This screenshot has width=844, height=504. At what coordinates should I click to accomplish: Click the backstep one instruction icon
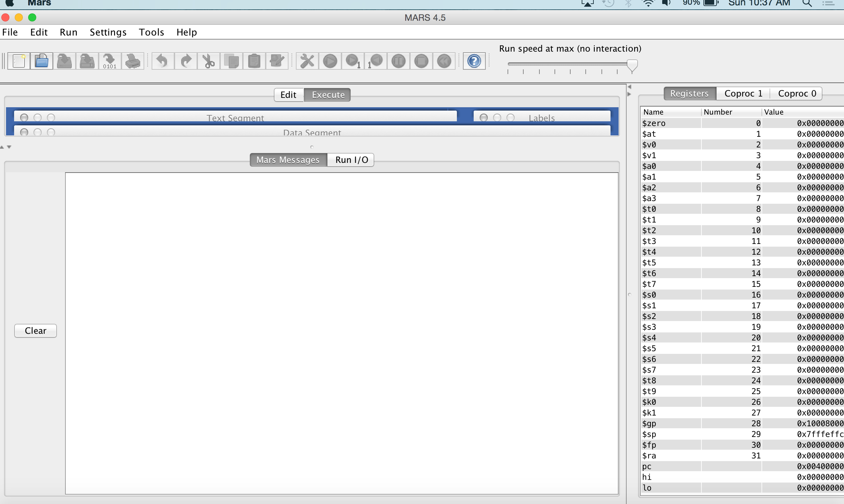[376, 61]
